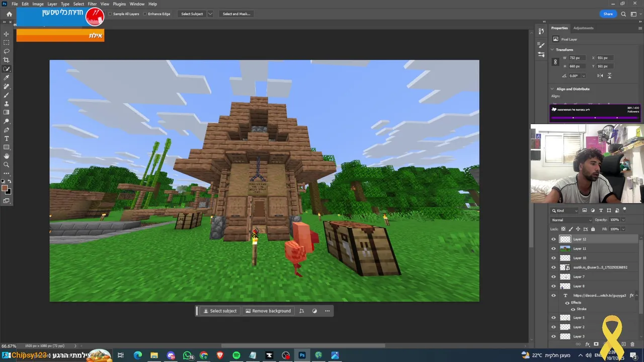Click lock all layer attributes icon
The width and height of the screenshot is (644, 362).
(593, 229)
